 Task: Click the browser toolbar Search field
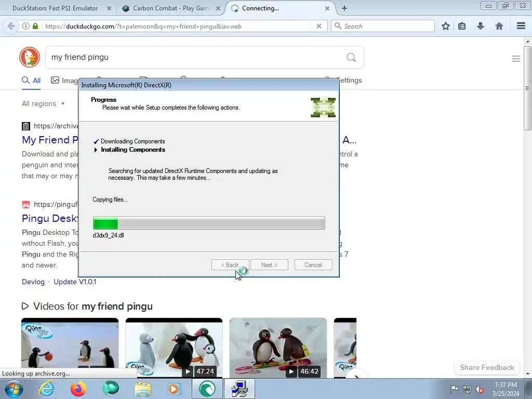(383, 26)
